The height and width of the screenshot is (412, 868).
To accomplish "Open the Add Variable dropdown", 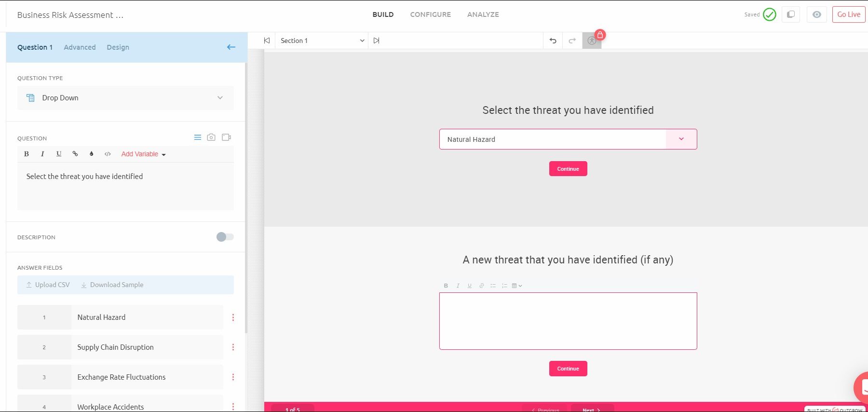I will pyautogui.click(x=143, y=154).
